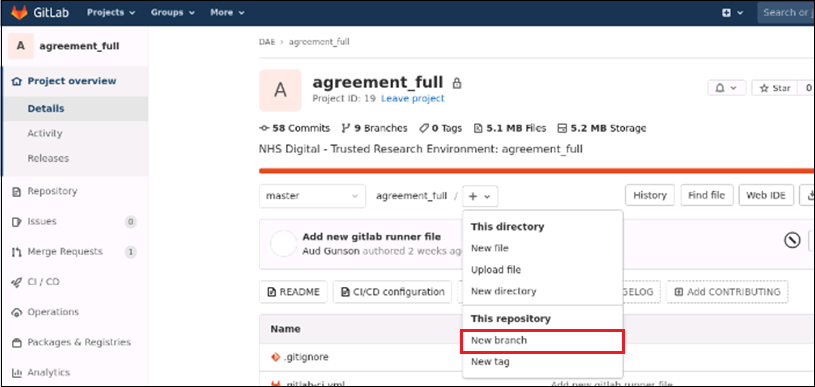Open the 58 Commits link
Viewport: 815px width, 387px height.
click(x=294, y=128)
